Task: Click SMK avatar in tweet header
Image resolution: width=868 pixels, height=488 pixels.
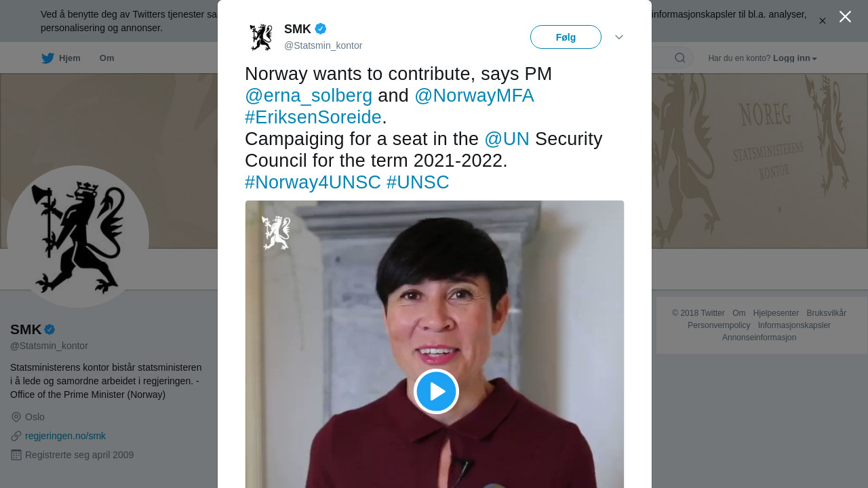Action: [x=261, y=37]
